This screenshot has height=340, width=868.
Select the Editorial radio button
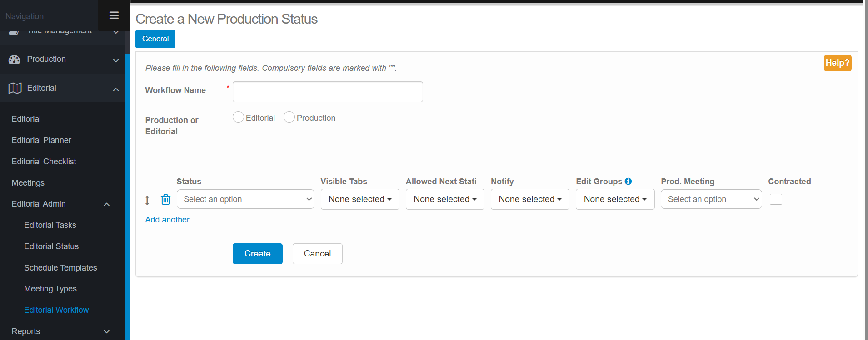238,117
